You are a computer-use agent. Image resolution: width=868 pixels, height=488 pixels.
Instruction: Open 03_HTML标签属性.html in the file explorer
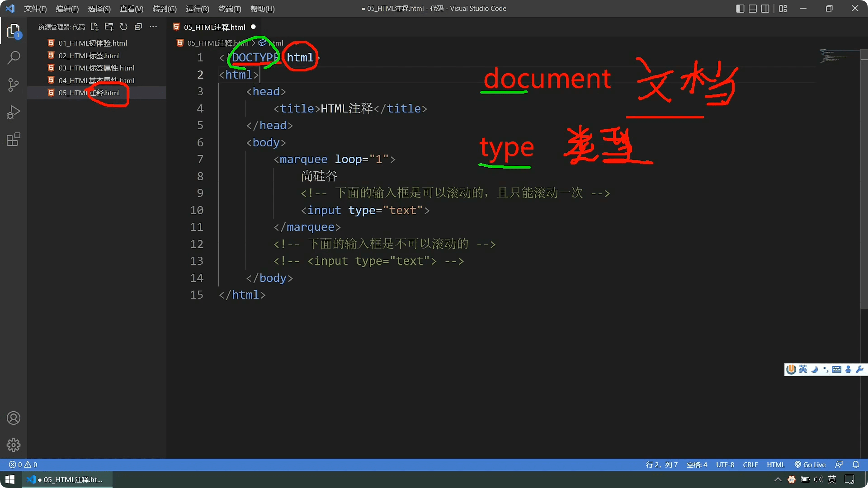coord(96,68)
